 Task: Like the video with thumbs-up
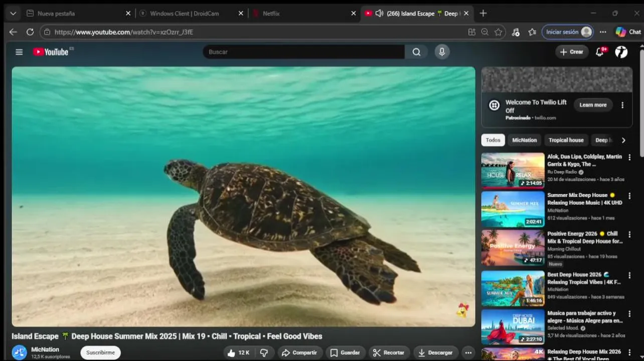pyautogui.click(x=238, y=352)
